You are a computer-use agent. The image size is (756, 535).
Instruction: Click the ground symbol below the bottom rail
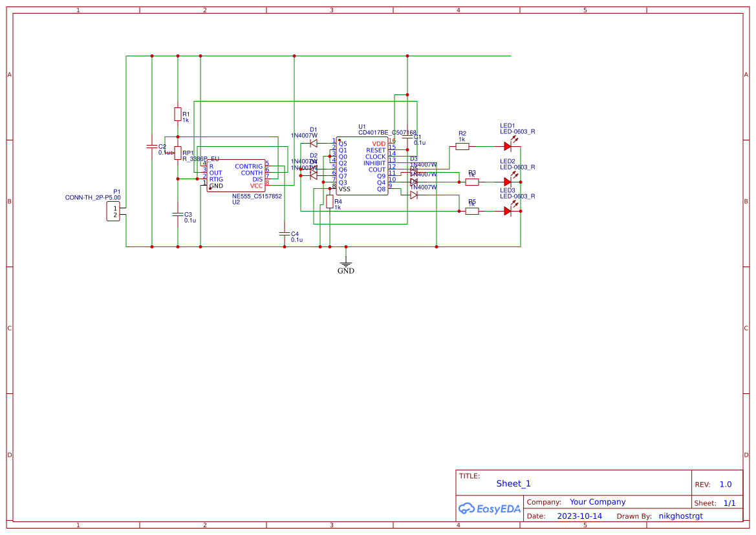tap(346, 265)
